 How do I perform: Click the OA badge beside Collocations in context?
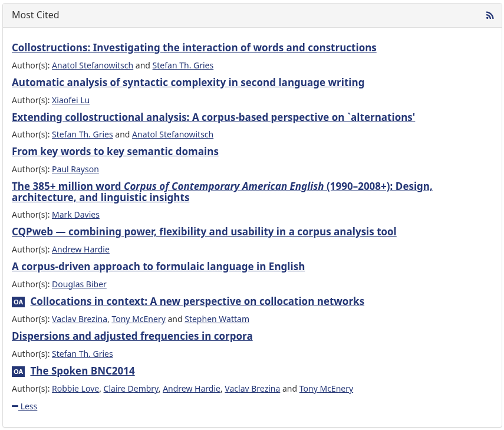coord(18,302)
